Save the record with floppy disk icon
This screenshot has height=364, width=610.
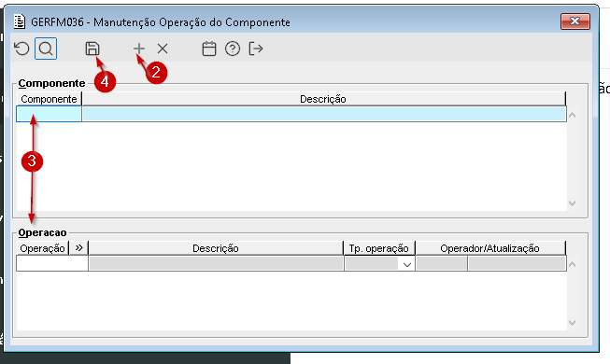[x=92, y=49]
